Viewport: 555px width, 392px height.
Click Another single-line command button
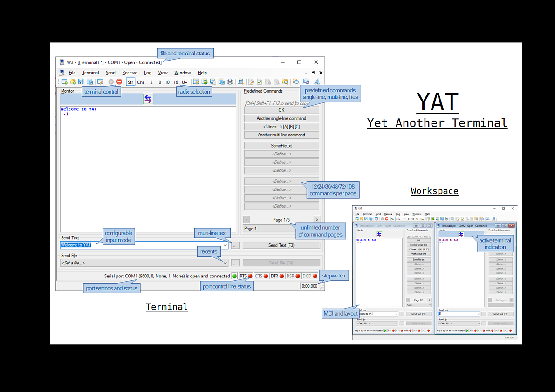pyautogui.click(x=281, y=118)
